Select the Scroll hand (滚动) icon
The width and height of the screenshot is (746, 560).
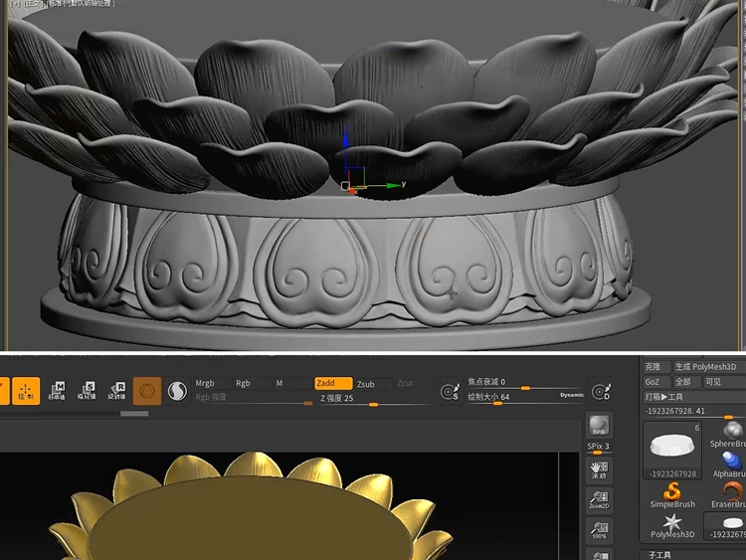[x=599, y=470]
